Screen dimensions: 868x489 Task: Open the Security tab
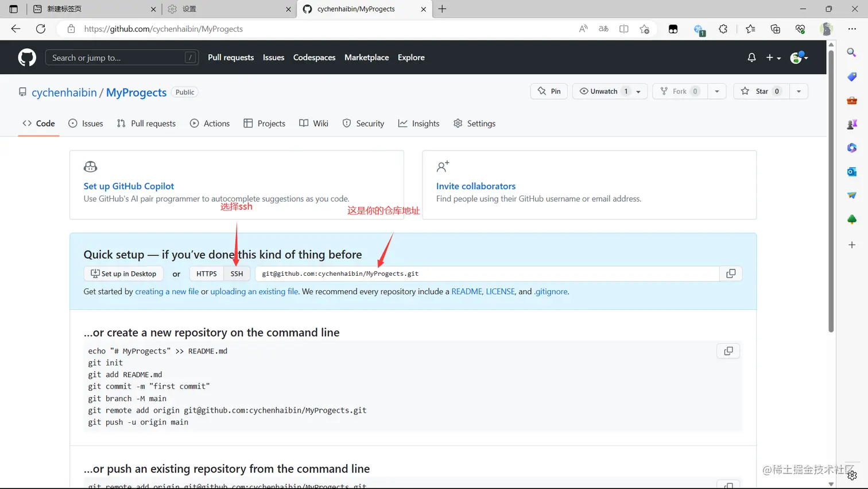click(x=363, y=124)
